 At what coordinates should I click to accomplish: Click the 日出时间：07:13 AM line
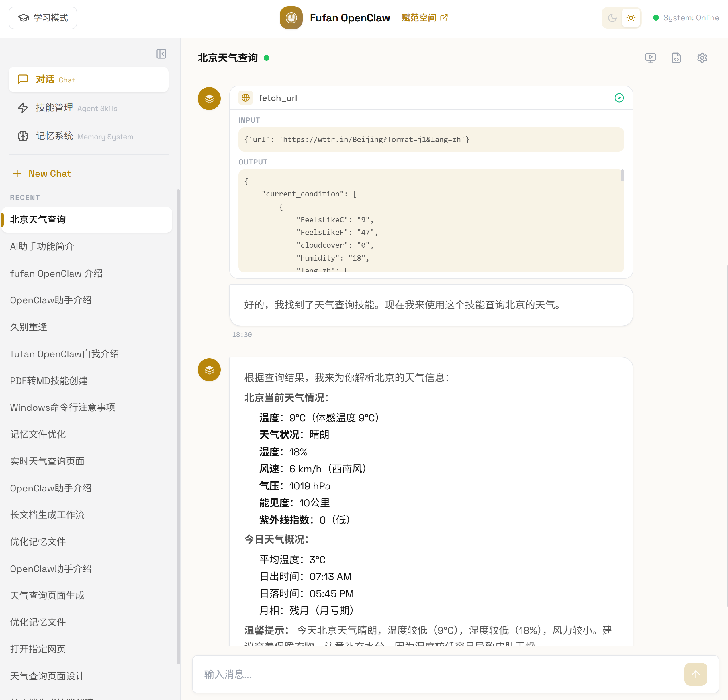click(x=305, y=576)
